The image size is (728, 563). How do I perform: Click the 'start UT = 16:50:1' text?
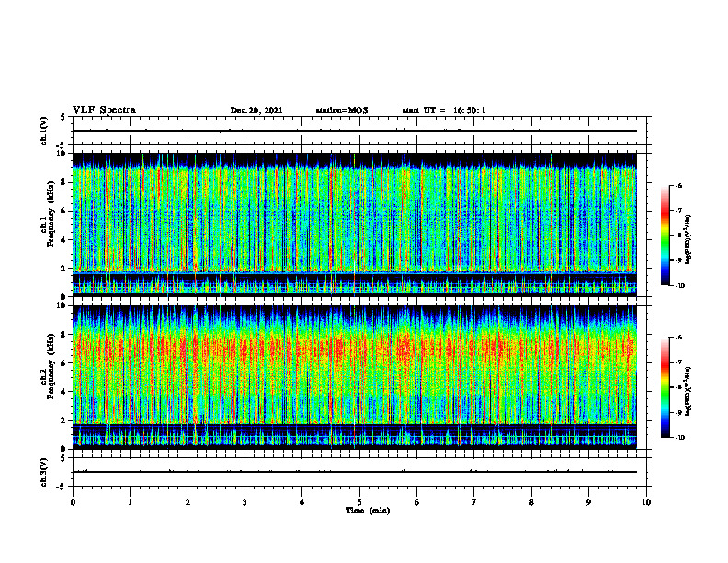(444, 110)
